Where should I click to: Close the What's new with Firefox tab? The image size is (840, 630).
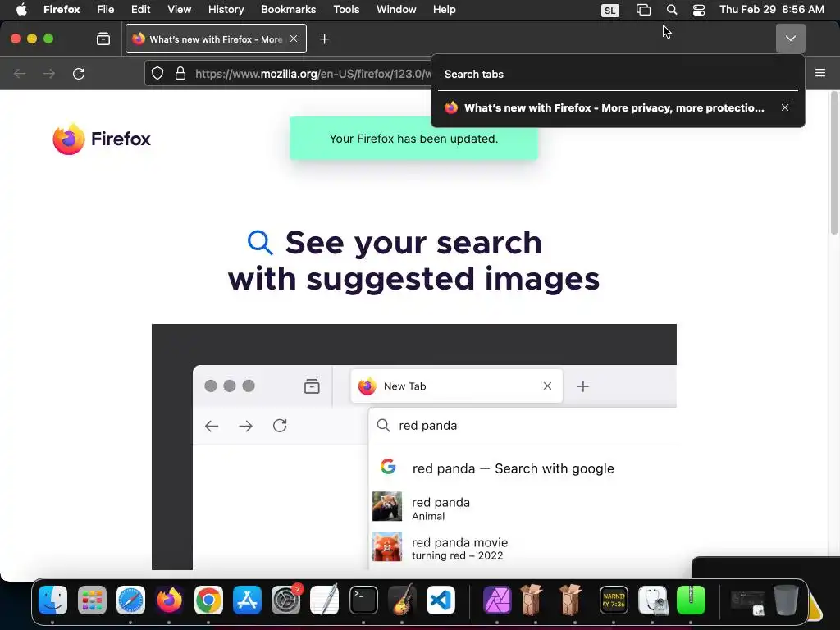click(294, 39)
